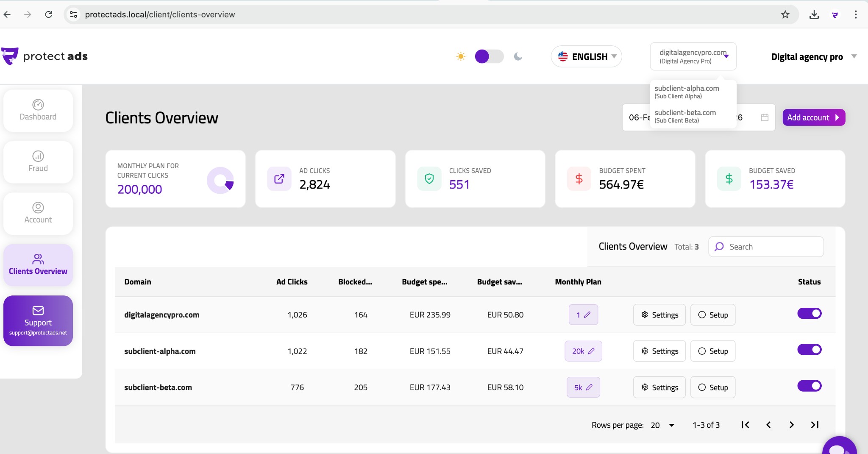Open the floating chat bubble
The height and width of the screenshot is (454, 868).
click(x=839, y=448)
